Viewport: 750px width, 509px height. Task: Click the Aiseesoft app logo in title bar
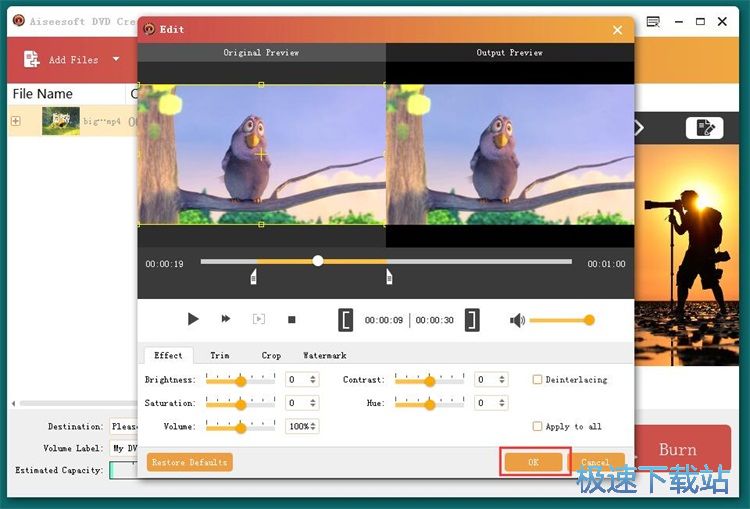tap(19, 21)
